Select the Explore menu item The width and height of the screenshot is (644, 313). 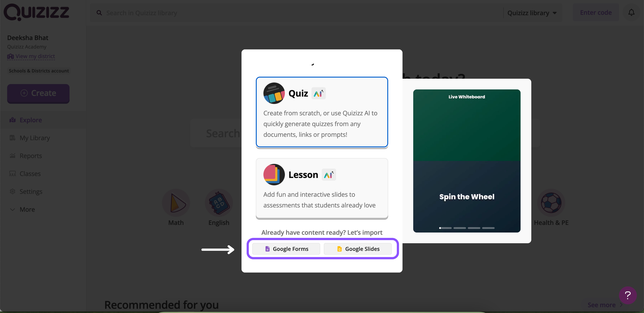coord(30,120)
